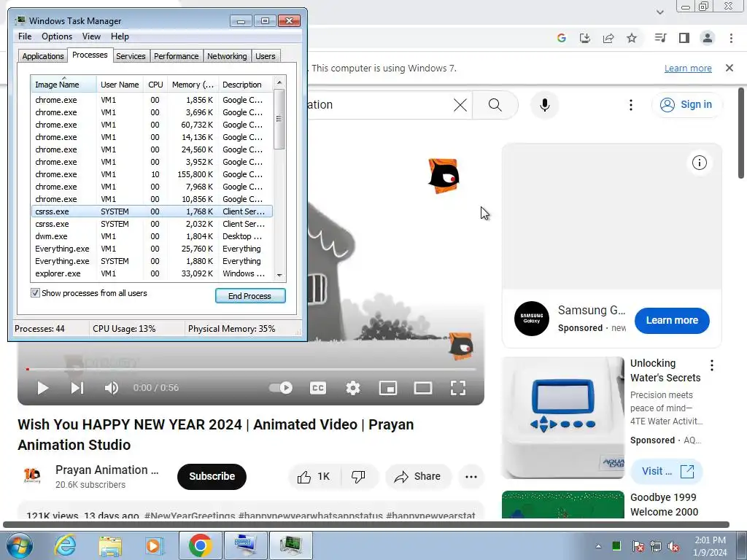
Task: Open more actions ellipsis under video
Action: [x=471, y=477]
